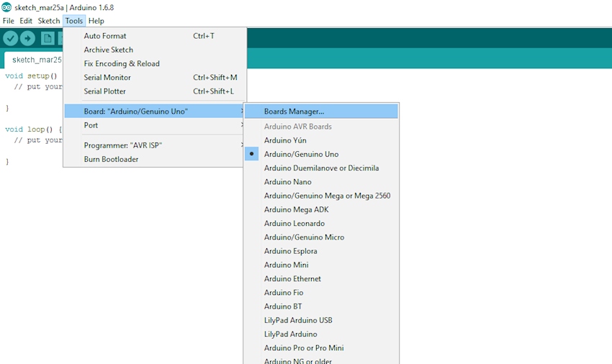Expand the Board: "Arduino/Genuino Uno" submenu
Viewport: 612px width, 364px height.
pos(155,112)
